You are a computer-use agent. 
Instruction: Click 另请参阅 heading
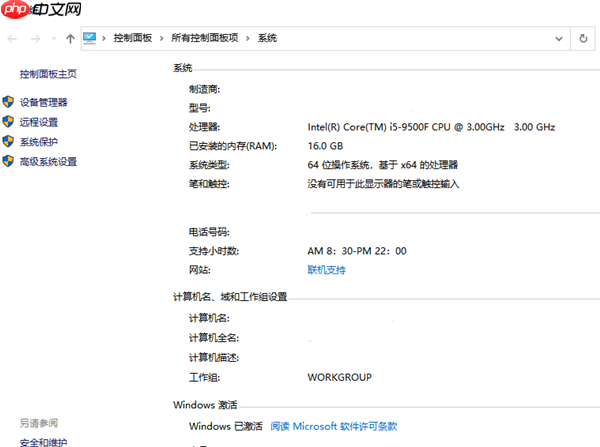(39, 423)
